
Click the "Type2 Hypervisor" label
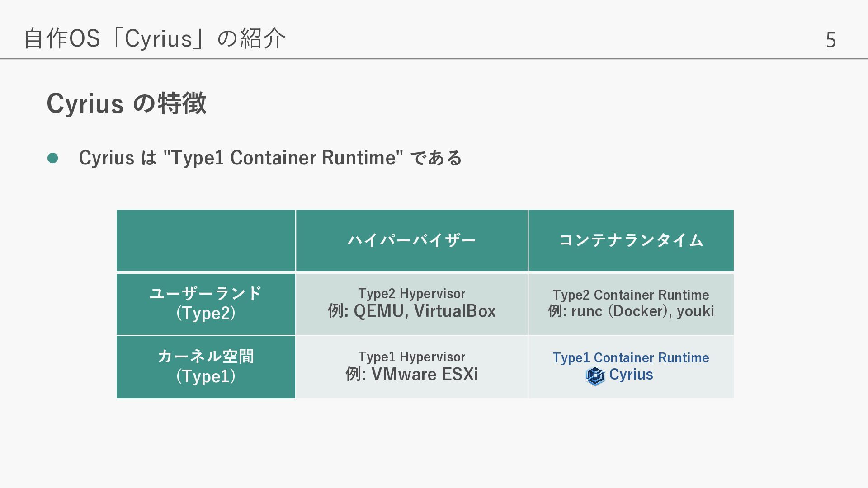click(411, 294)
